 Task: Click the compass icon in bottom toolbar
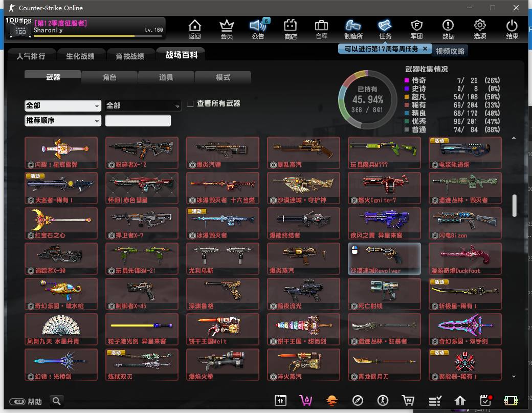358,400
